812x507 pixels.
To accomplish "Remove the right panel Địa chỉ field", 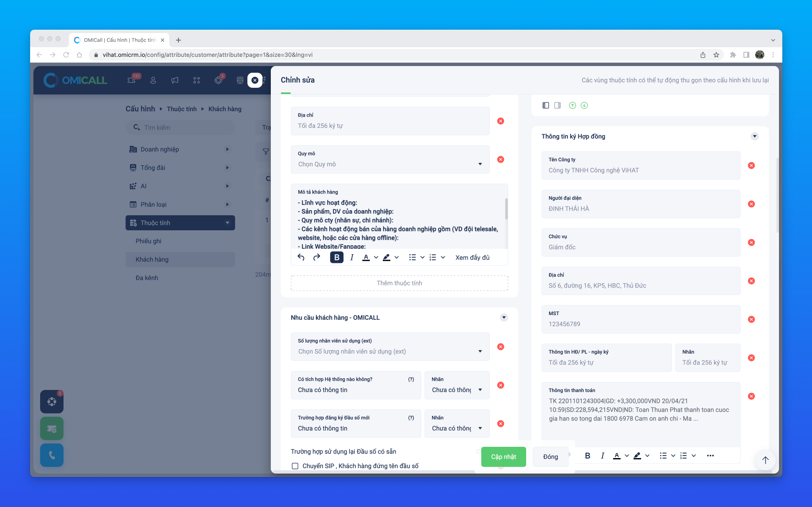I will (x=751, y=281).
